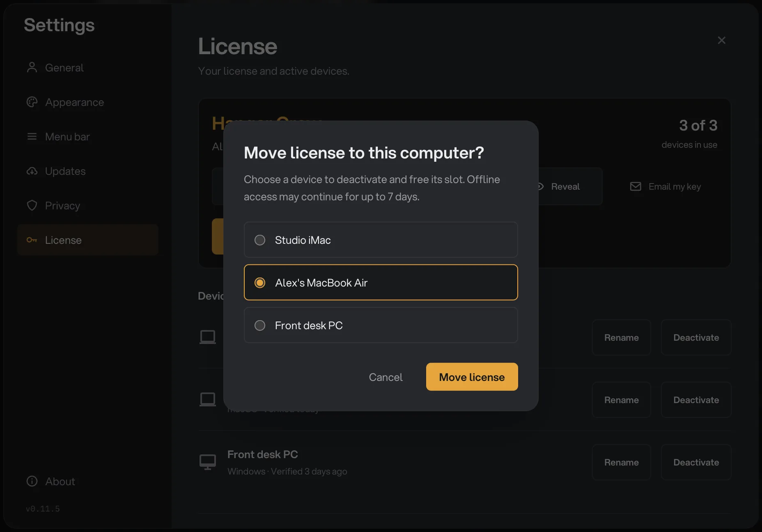Open the About page
The width and height of the screenshot is (762, 532).
pos(87,481)
